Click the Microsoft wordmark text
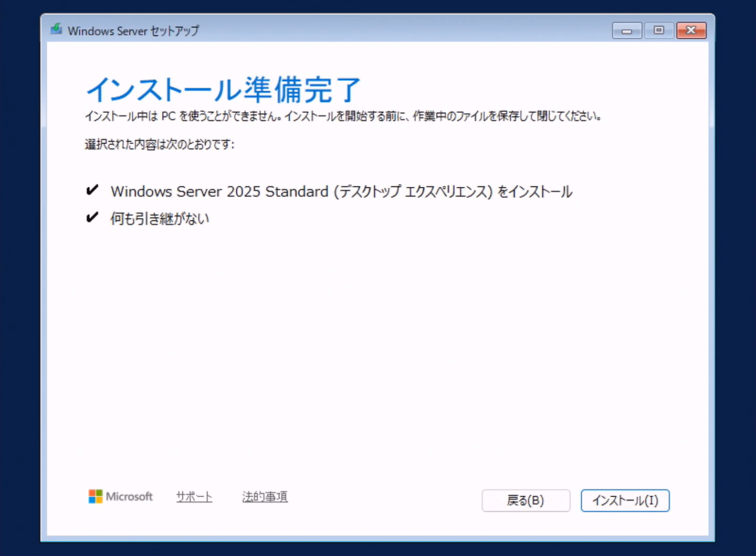 (129, 496)
